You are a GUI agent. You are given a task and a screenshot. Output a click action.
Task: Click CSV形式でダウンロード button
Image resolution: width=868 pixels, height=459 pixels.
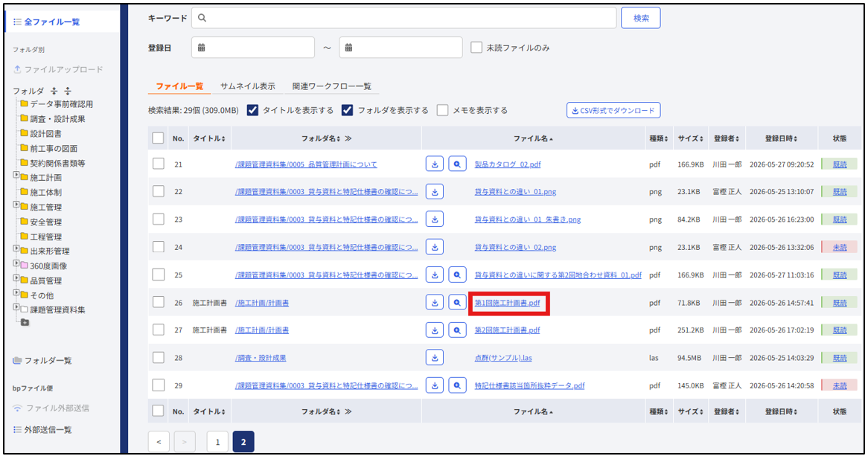tap(613, 110)
